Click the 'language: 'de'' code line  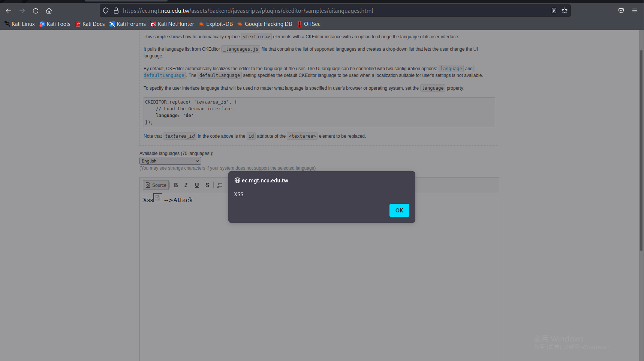(175, 116)
